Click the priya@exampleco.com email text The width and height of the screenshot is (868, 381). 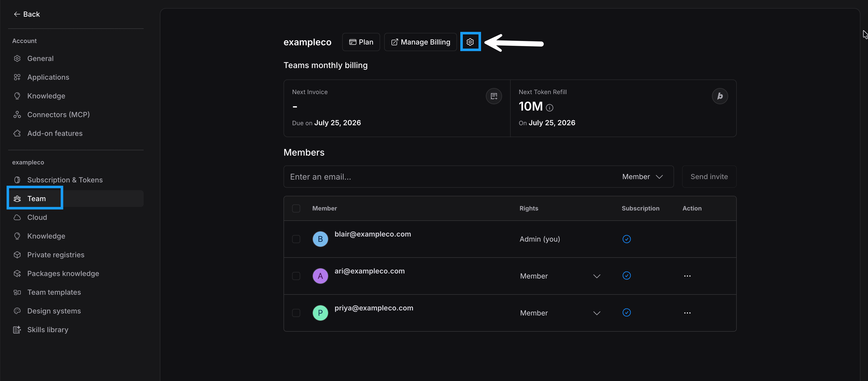click(x=374, y=308)
